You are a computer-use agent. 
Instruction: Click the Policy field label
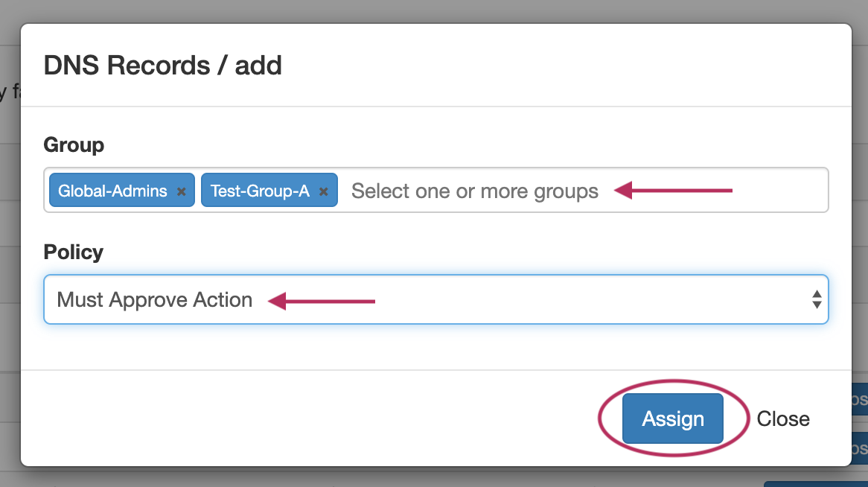pyautogui.click(x=73, y=252)
